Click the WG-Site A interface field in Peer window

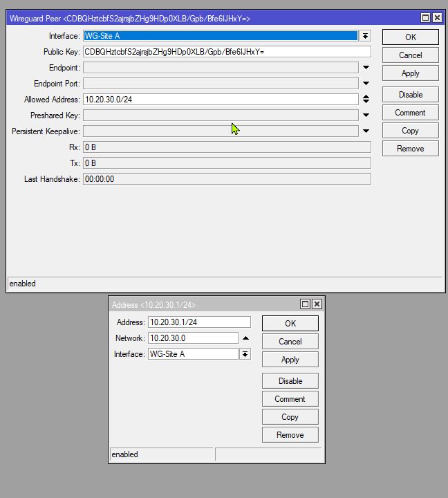point(221,36)
